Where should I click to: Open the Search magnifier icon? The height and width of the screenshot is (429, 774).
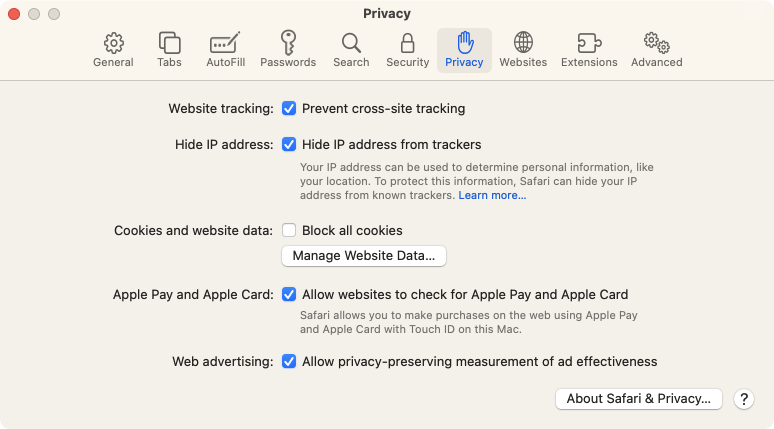coord(351,43)
